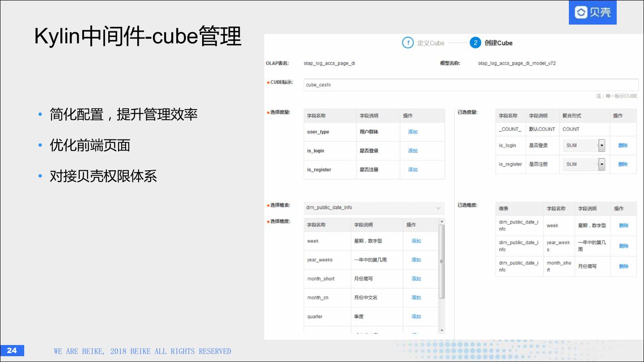Select the user_type cell in 选择度量 table

tap(330, 132)
